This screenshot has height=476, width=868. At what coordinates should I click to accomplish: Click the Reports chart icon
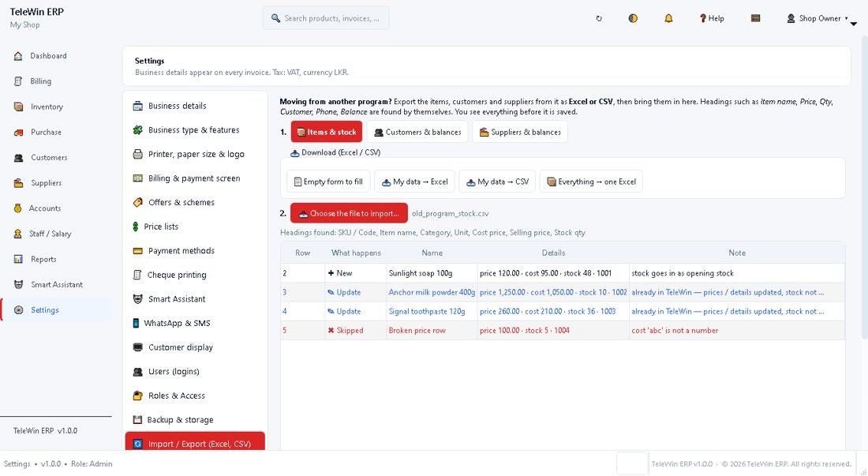[18, 260]
